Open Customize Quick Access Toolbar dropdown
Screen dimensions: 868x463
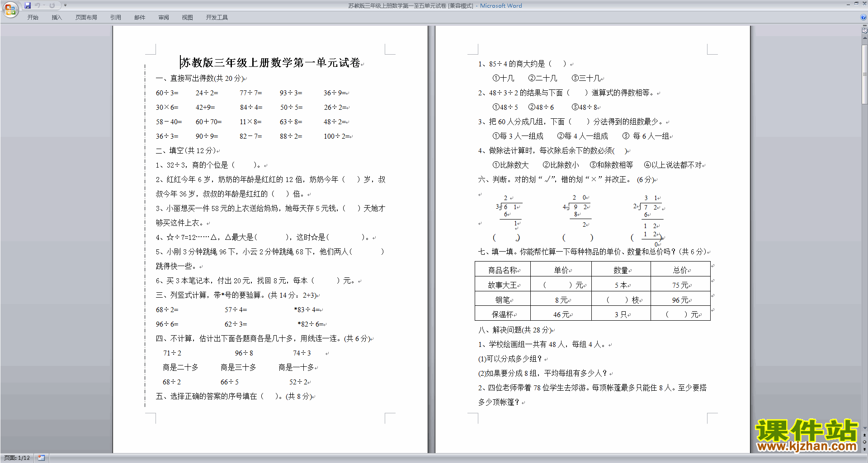click(x=65, y=5)
